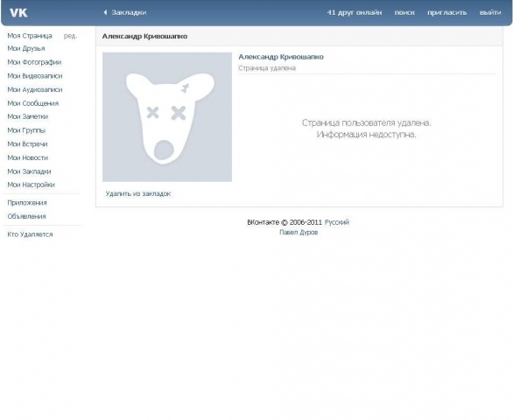Go back to Закладки
Image resolution: width=513 pixels, height=420 pixels.
point(129,12)
